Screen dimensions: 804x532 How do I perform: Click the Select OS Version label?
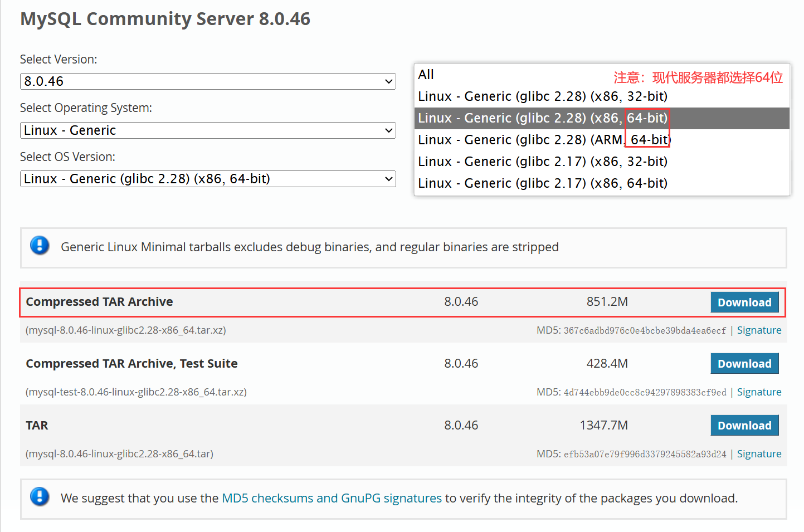pos(67,157)
